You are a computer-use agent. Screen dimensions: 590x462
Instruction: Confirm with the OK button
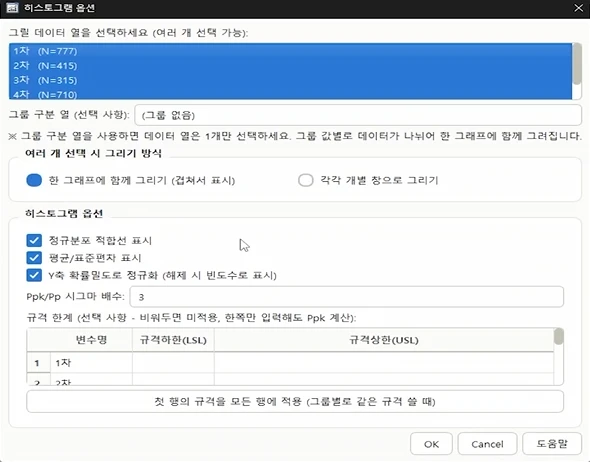431,444
